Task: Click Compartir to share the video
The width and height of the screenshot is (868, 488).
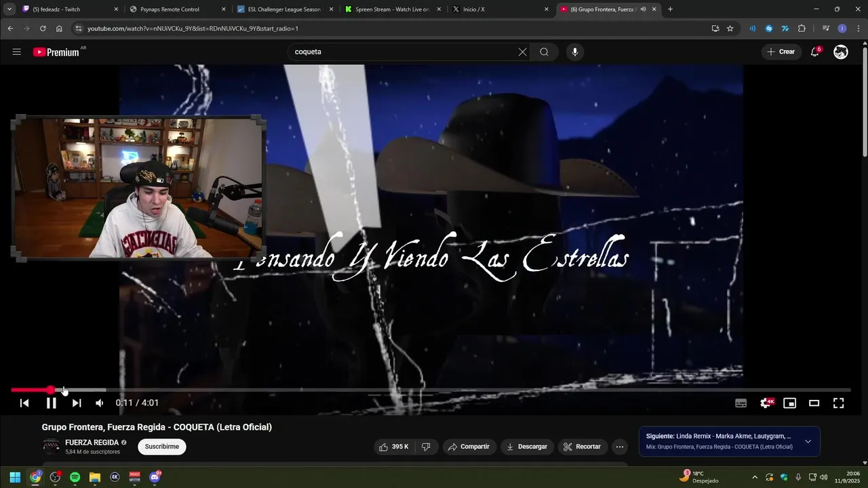Action: [x=469, y=447]
